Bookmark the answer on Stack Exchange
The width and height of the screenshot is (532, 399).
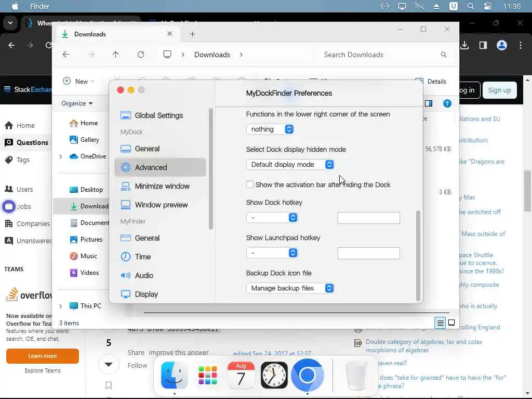[109, 385]
